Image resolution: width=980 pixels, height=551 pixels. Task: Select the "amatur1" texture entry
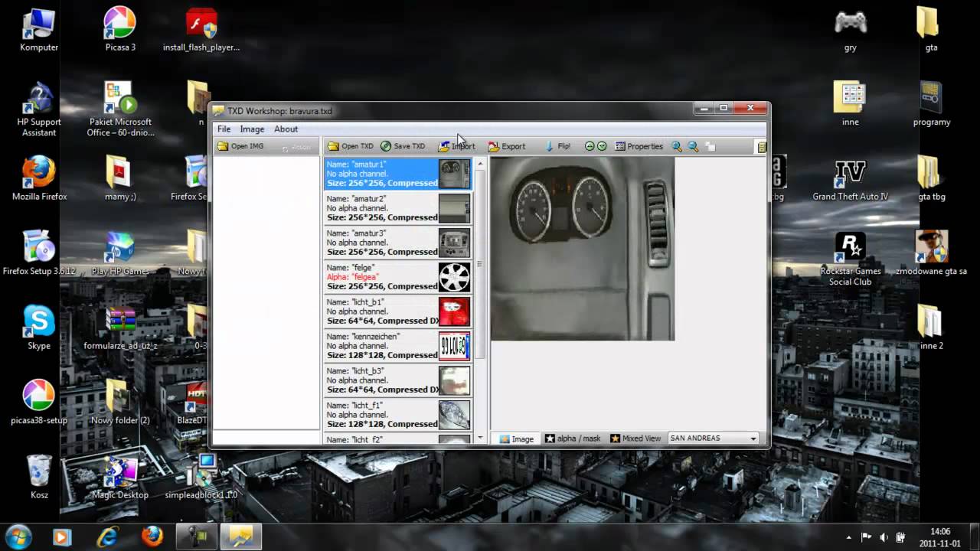point(398,174)
